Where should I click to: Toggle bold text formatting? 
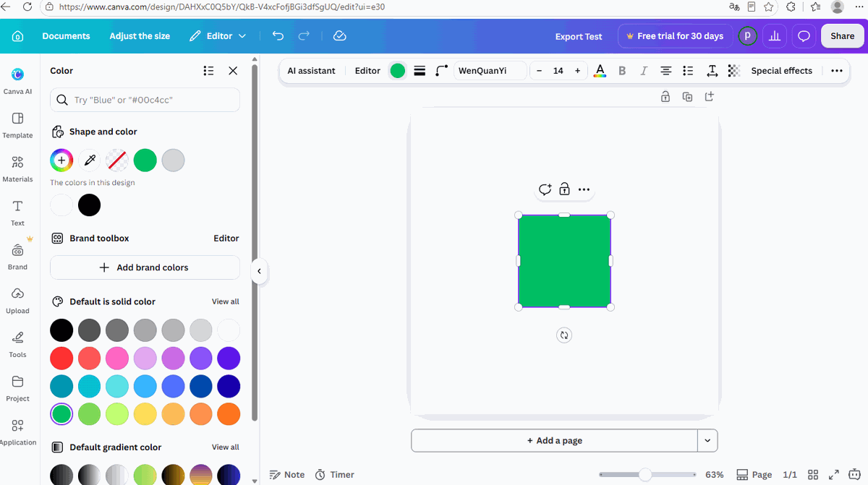(x=622, y=71)
